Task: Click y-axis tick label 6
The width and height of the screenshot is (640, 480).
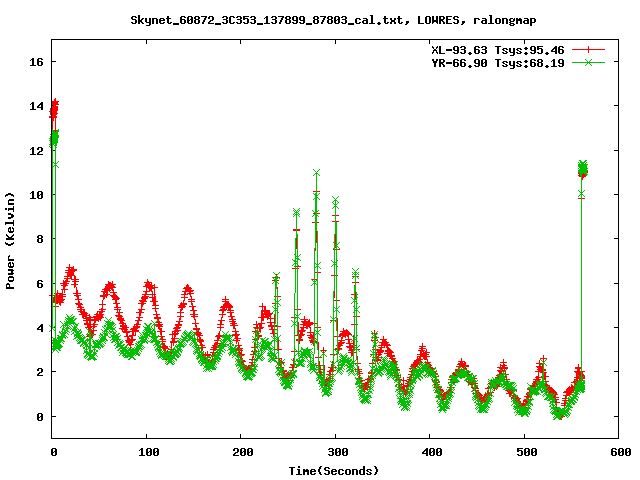Action: 40,284
